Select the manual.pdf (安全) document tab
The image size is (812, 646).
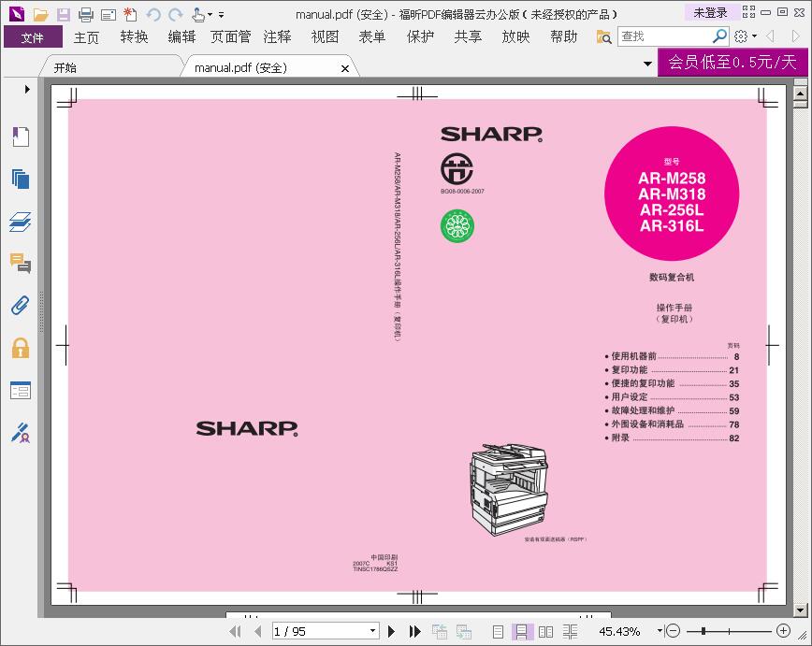pos(240,68)
